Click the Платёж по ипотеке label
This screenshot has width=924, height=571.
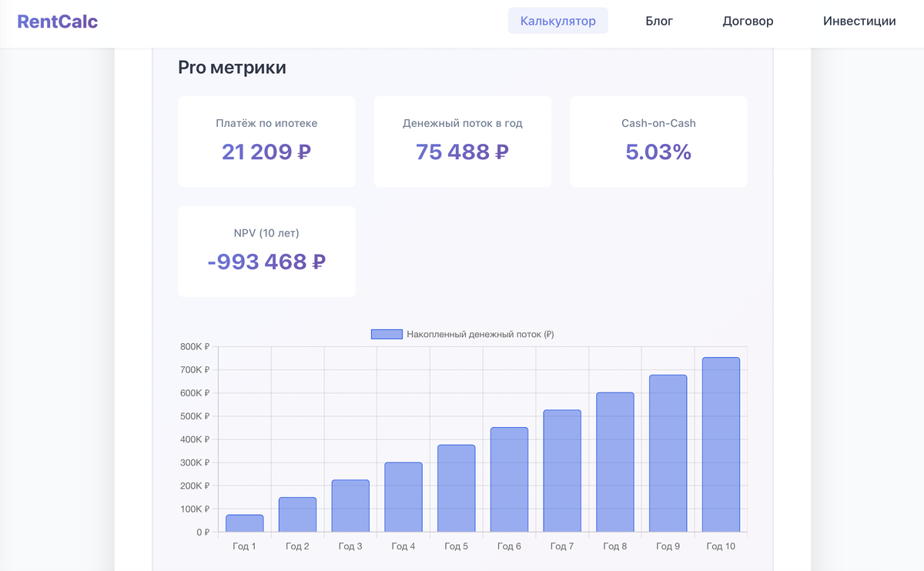click(266, 123)
